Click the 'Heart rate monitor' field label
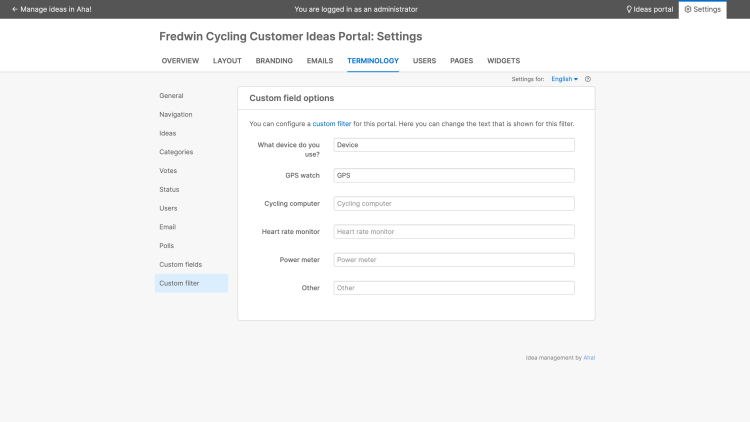The height and width of the screenshot is (422, 750). click(291, 232)
